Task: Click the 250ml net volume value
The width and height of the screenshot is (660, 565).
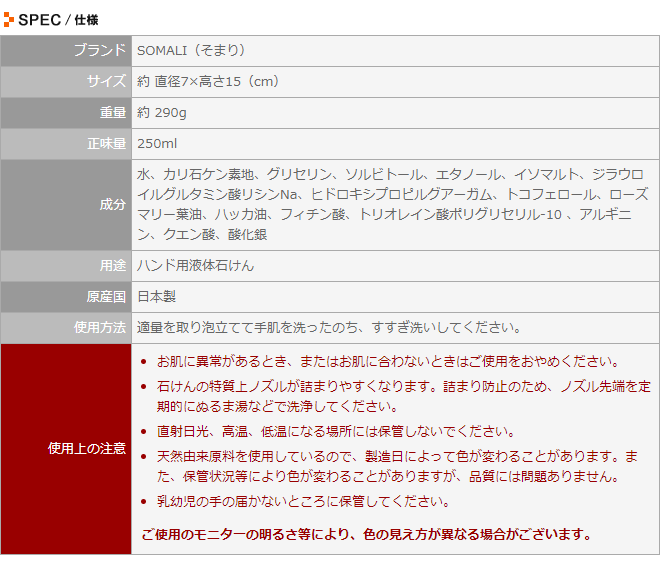Action: click(157, 143)
